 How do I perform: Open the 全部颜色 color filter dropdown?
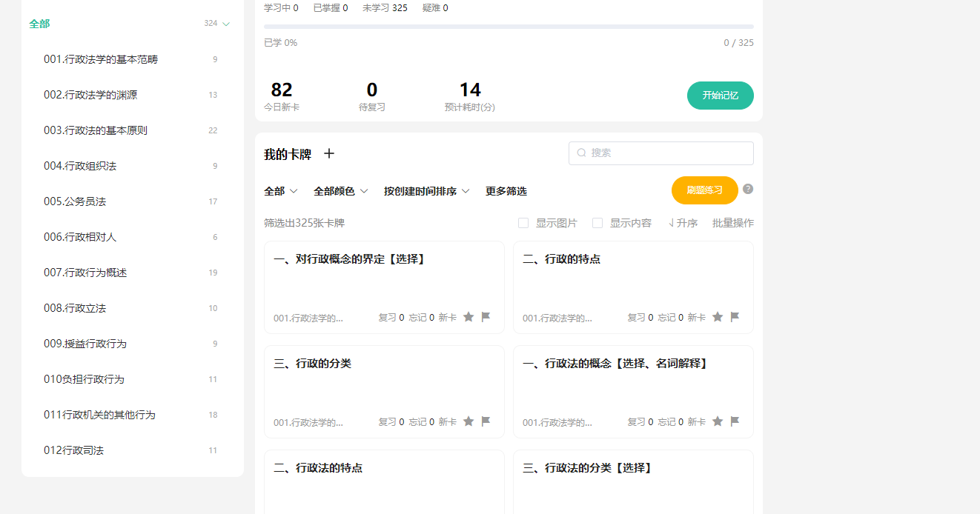pos(341,191)
